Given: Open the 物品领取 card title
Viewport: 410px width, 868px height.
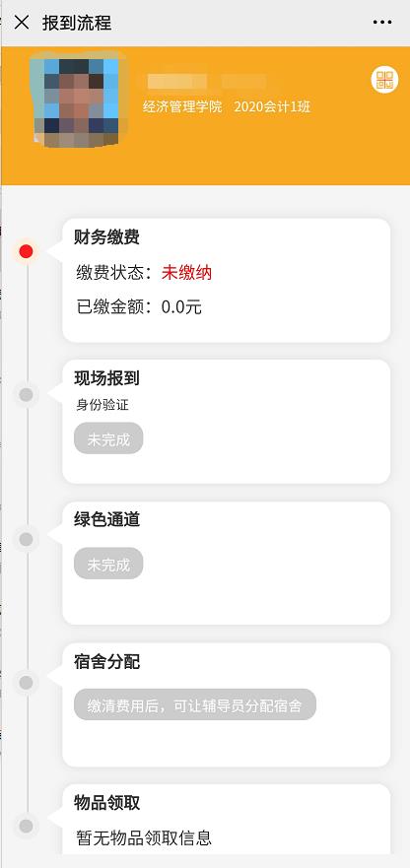Looking at the screenshot, I should pyautogui.click(x=106, y=803).
